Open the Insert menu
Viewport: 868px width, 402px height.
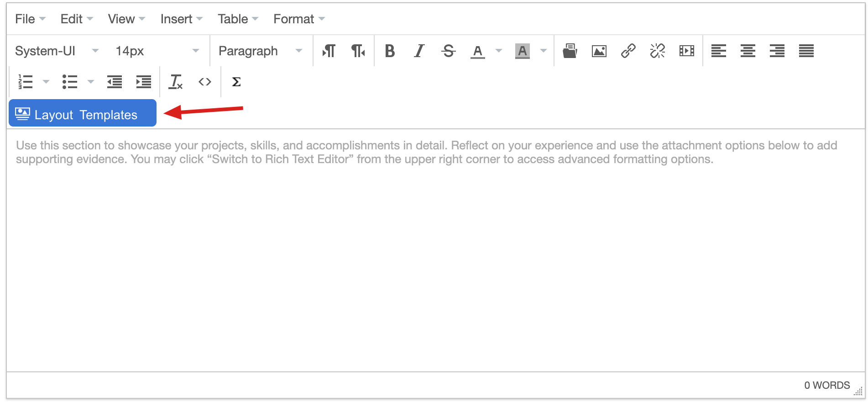(x=181, y=19)
